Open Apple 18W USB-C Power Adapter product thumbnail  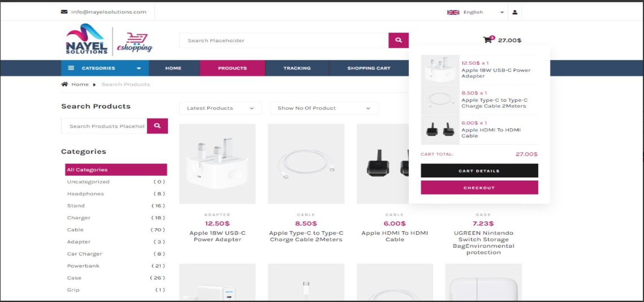(x=217, y=164)
